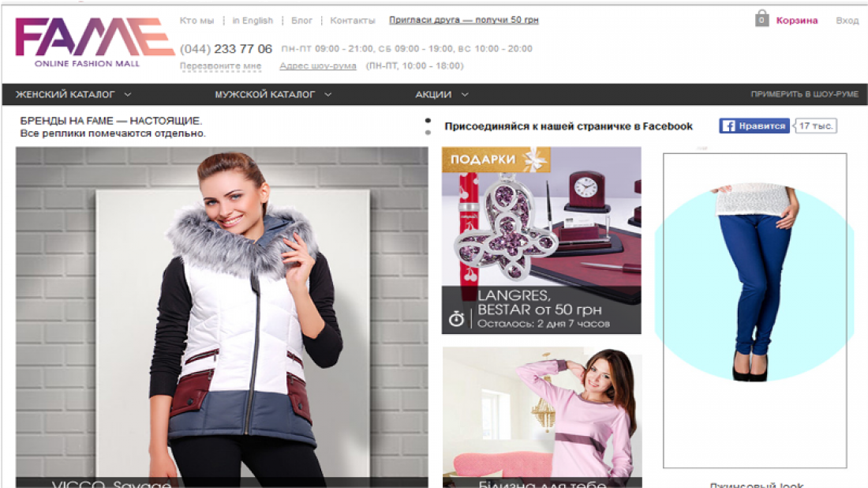
Task: Open the pink pajama banner image
Action: [541, 415]
